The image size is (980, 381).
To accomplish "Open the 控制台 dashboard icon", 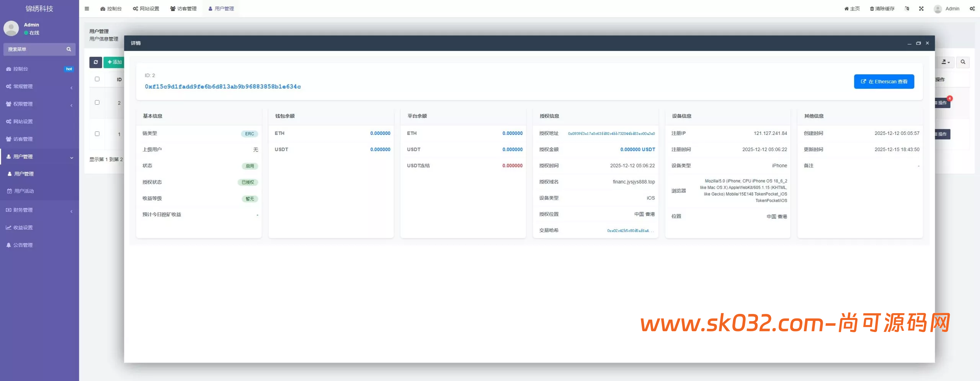I will (102, 8).
